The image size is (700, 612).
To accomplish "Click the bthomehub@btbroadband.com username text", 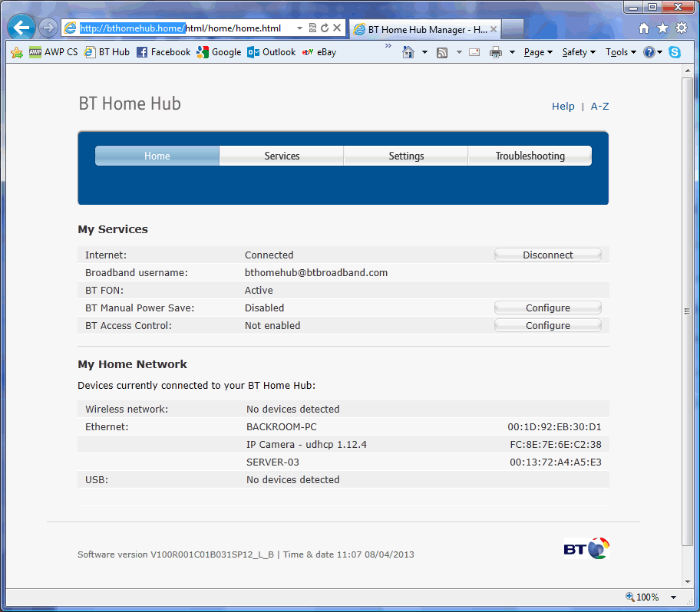I will pos(316,272).
